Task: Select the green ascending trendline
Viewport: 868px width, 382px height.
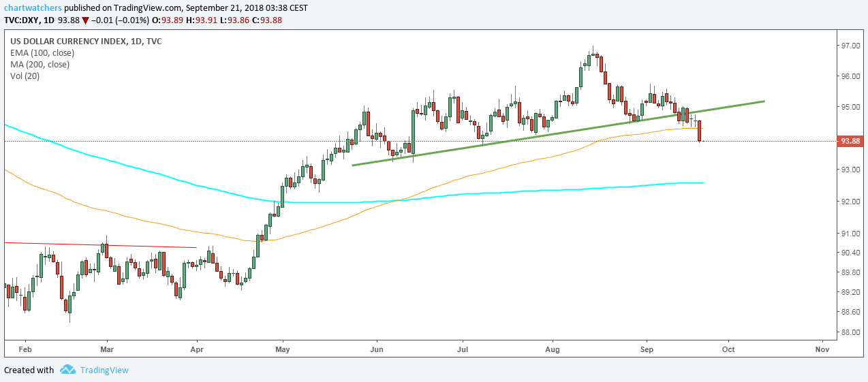Action: tap(559, 133)
